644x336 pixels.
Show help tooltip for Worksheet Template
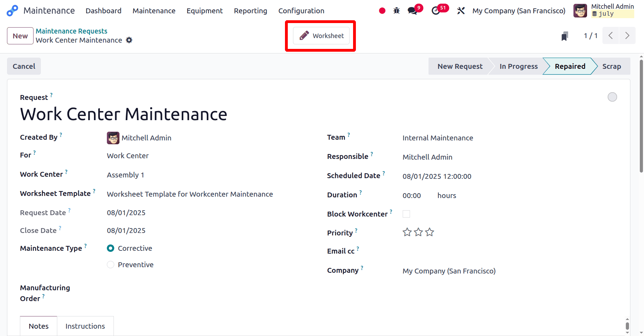pos(94,191)
